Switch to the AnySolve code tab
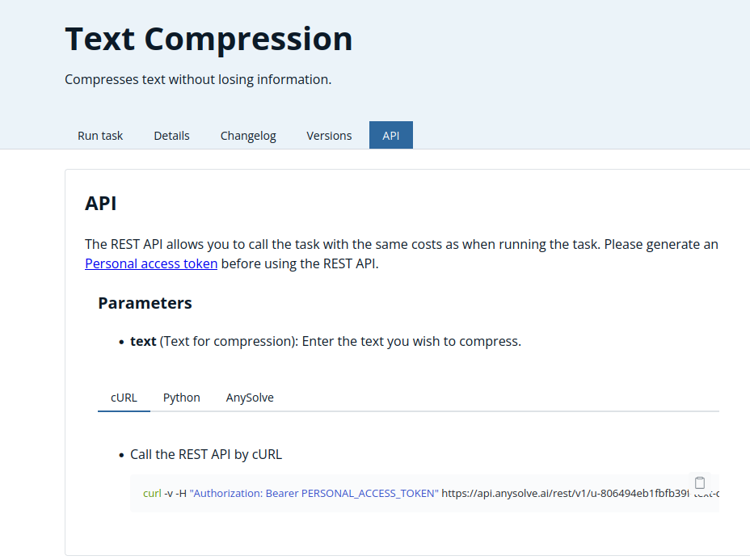The width and height of the screenshot is (750, 560). 250,398
